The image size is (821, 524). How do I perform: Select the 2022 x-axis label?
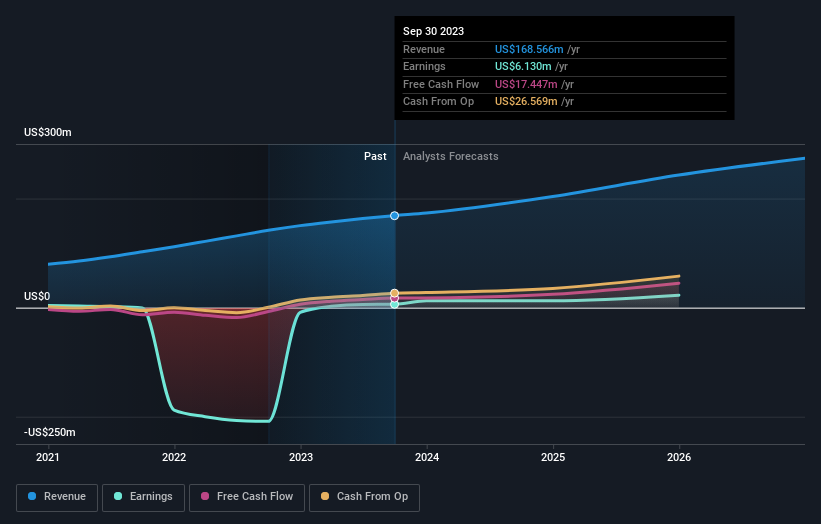(174, 457)
